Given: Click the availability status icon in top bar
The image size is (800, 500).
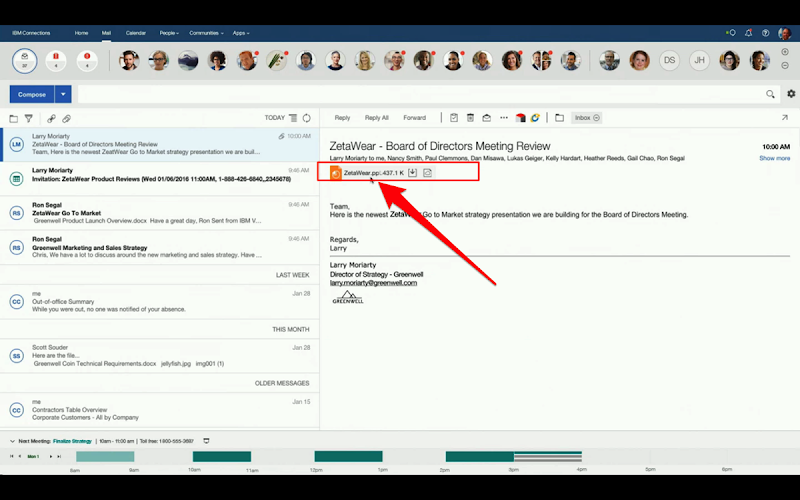Looking at the screenshot, I should tap(731, 33).
